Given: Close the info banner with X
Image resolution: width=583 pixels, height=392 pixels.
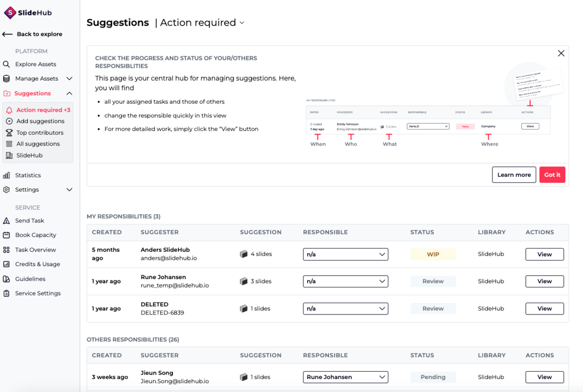Looking at the screenshot, I should point(561,54).
